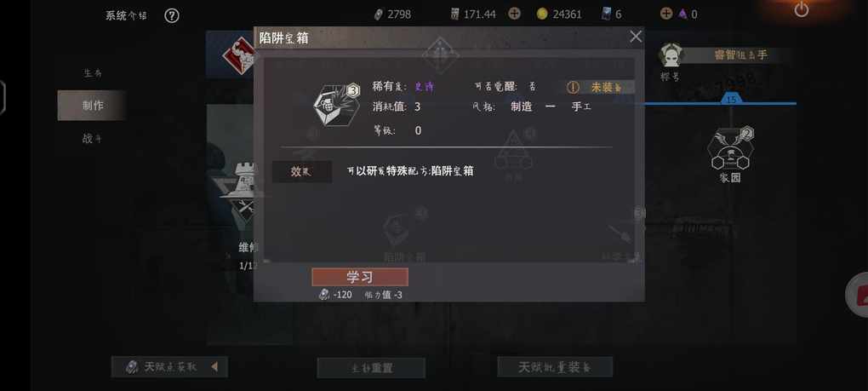Tap the skull avatar icon

(671, 55)
